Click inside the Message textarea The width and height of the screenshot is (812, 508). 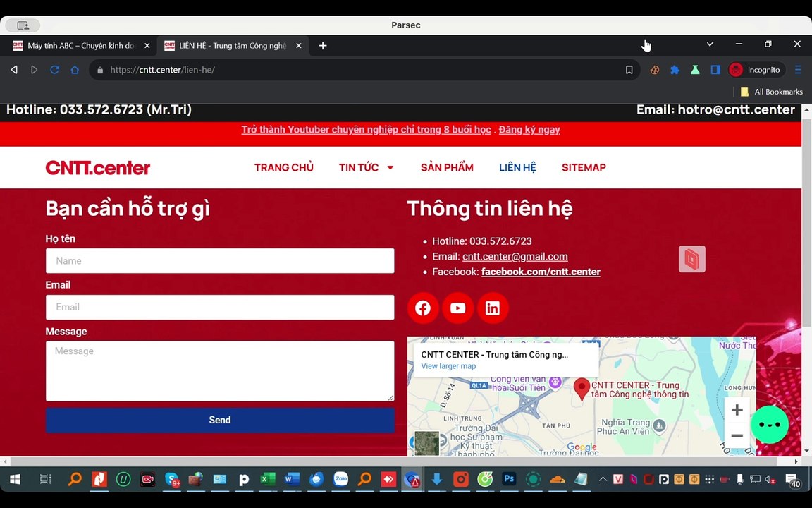coord(220,370)
